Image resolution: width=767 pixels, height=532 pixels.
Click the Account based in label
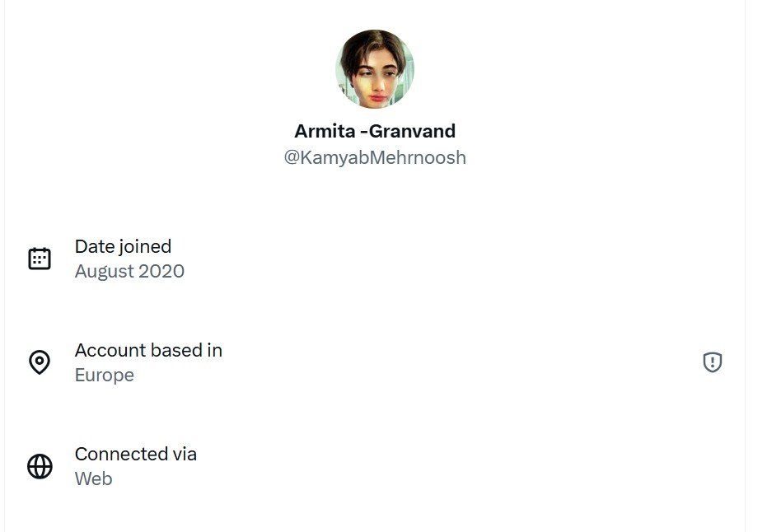[148, 350]
